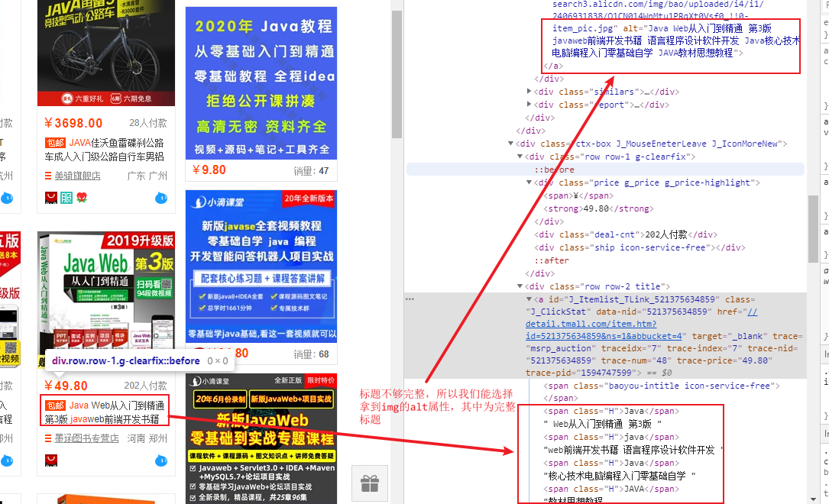
Task: Collapse the a id J_Itemlist_TLink element
Action: pyautogui.click(x=529, y=299)
